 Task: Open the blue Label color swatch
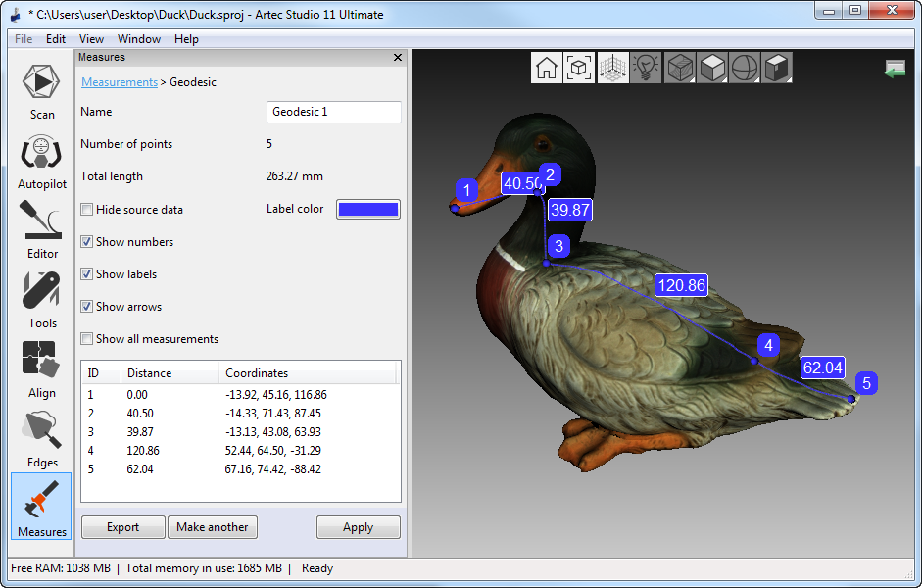tap(368, 210)
